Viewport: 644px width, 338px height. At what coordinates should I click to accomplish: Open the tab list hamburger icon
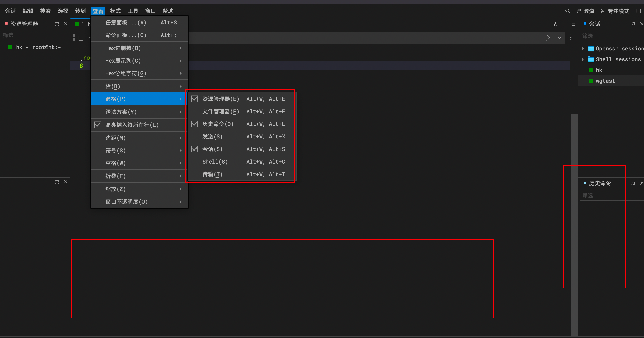coord(574,24)
